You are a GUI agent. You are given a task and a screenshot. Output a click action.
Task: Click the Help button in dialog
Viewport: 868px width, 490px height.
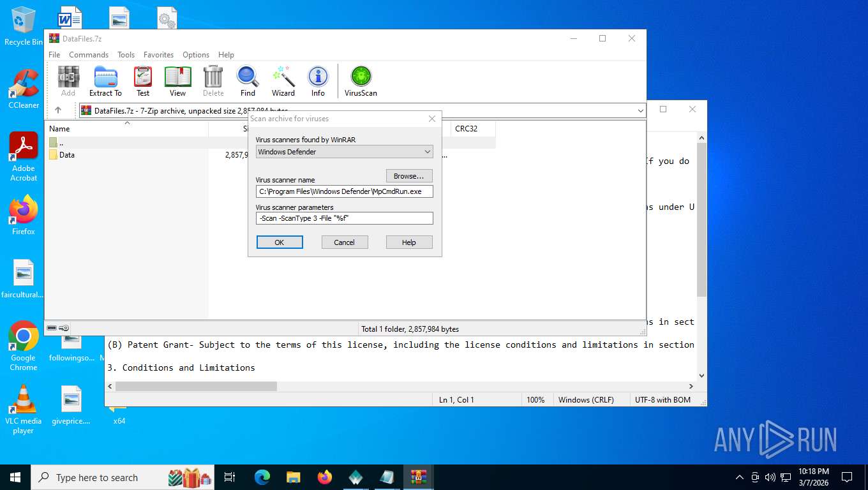(409, 242)
